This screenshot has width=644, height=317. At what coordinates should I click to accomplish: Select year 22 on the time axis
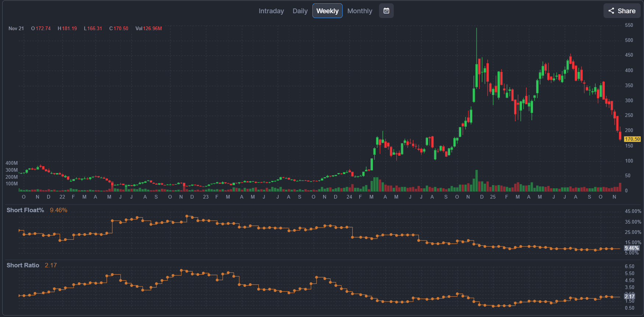62,197
